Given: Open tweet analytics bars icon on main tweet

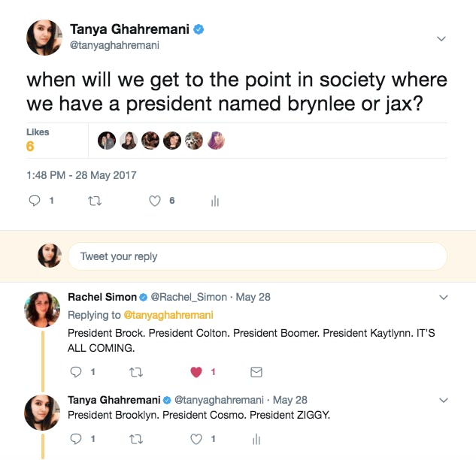Looking at the screenshot, I should 215,201.
